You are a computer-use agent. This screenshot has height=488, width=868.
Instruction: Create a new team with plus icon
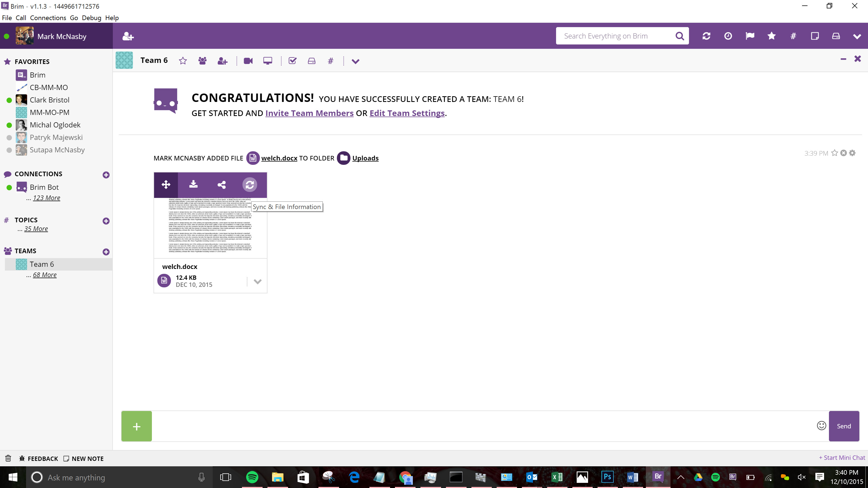point(106,252)
